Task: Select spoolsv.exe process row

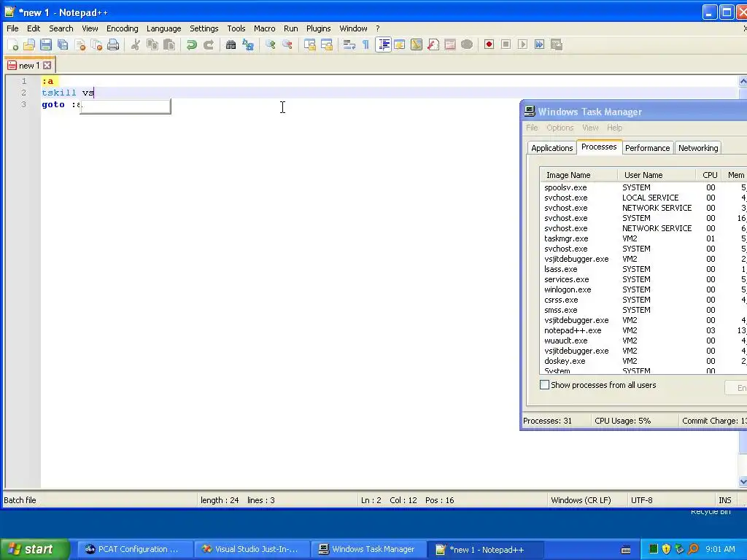Action: click(x=643, y=187)
